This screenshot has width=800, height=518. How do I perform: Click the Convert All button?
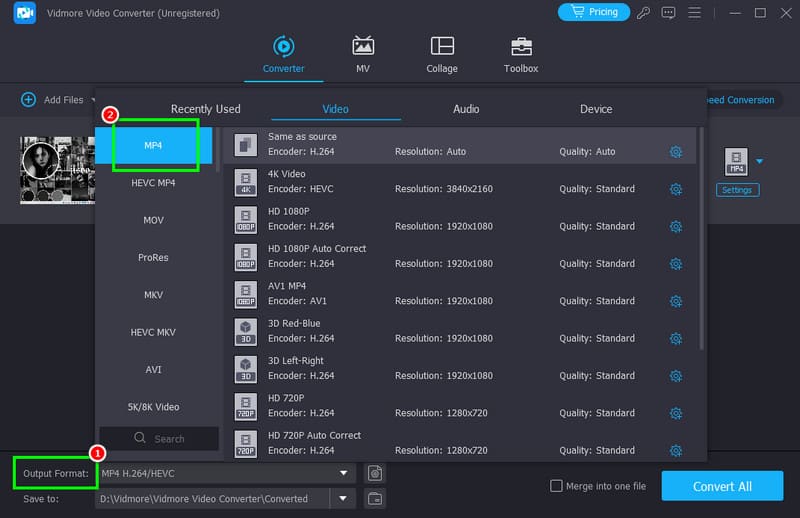point(722,486)
